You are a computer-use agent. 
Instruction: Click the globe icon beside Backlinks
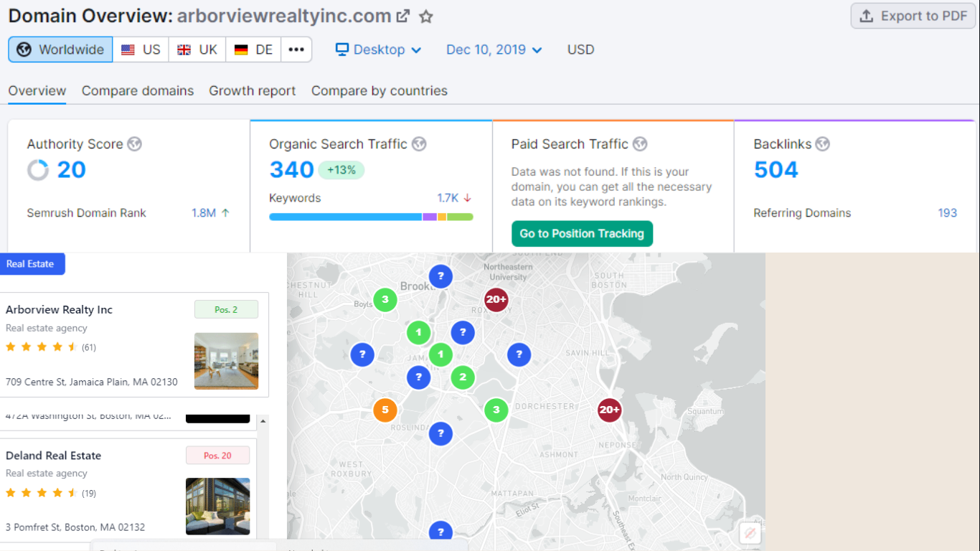[822, 144]
